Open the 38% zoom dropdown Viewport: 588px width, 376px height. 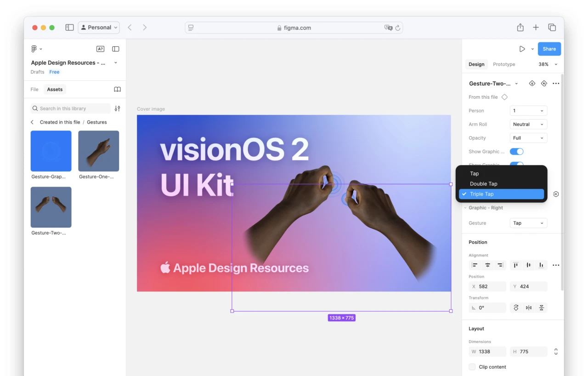[548, 64]
